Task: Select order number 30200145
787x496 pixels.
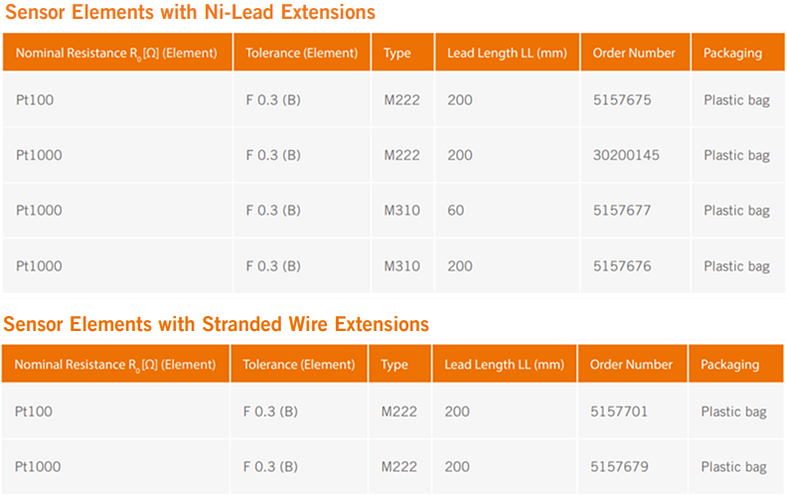Action: point(626,155)
